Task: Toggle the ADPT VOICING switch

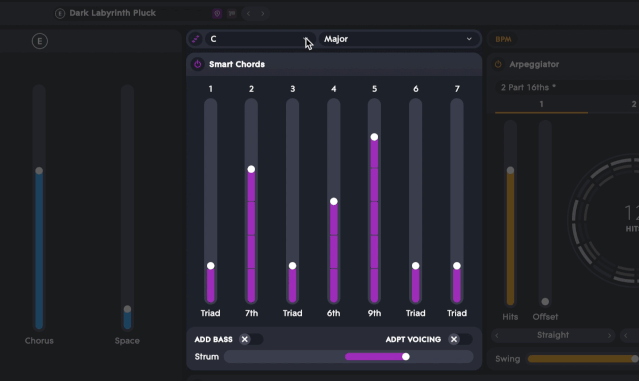Action: 460,339
